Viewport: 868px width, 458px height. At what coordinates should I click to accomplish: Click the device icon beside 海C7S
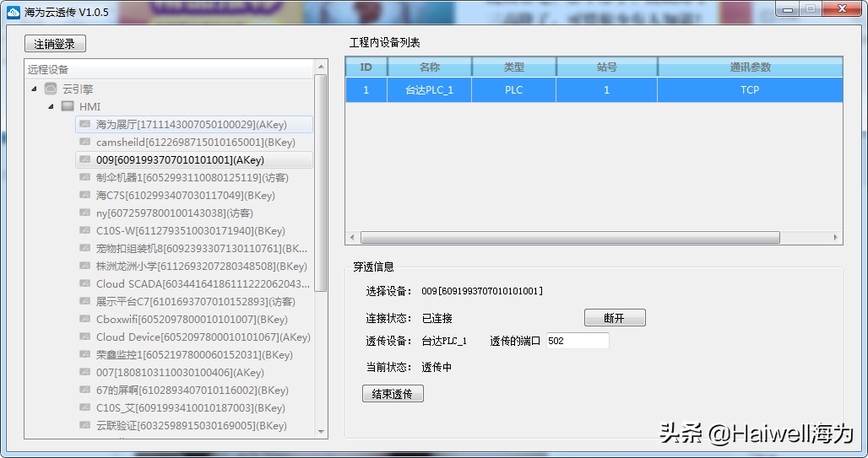point(84,195)
